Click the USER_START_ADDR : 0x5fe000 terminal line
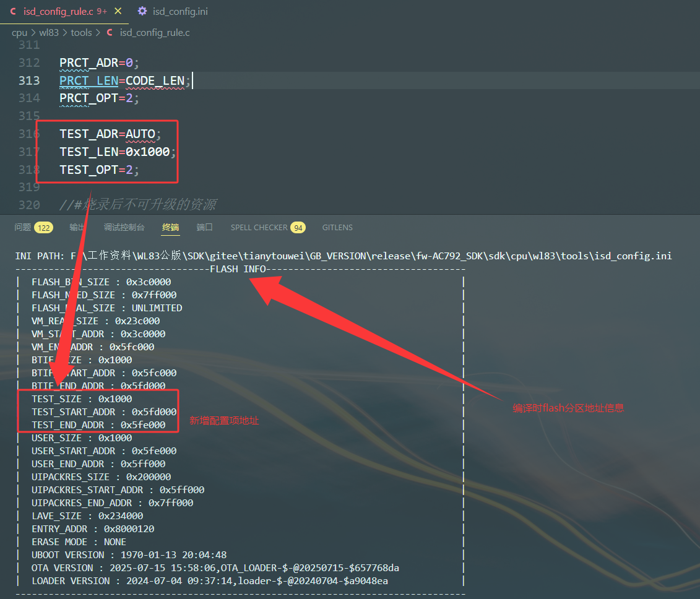 click(x=104, y=451)
